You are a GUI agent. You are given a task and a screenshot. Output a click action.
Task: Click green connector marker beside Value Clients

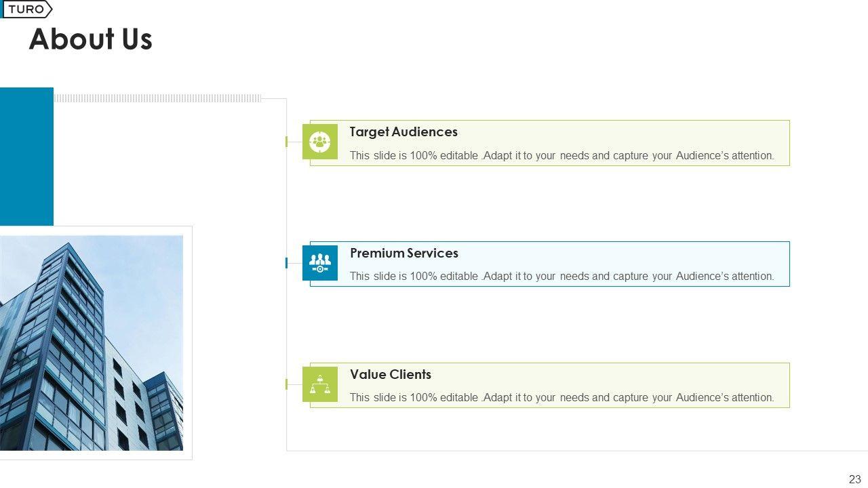287,384
